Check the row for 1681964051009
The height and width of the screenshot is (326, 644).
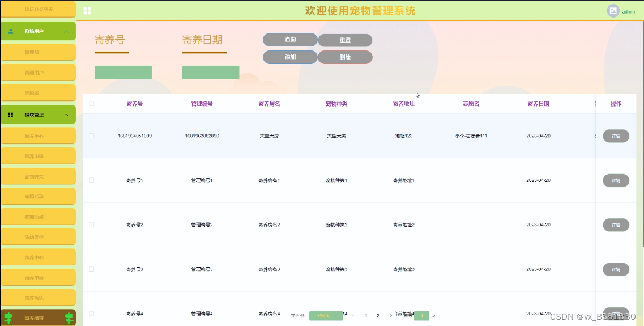pyautogui.click(x=92, y=136)
